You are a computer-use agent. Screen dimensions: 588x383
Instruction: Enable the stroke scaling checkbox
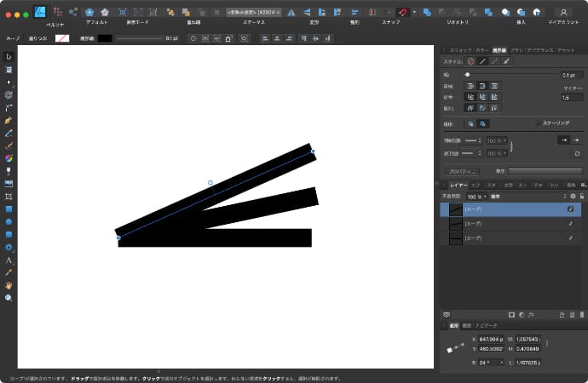click(x=538, y=123)
